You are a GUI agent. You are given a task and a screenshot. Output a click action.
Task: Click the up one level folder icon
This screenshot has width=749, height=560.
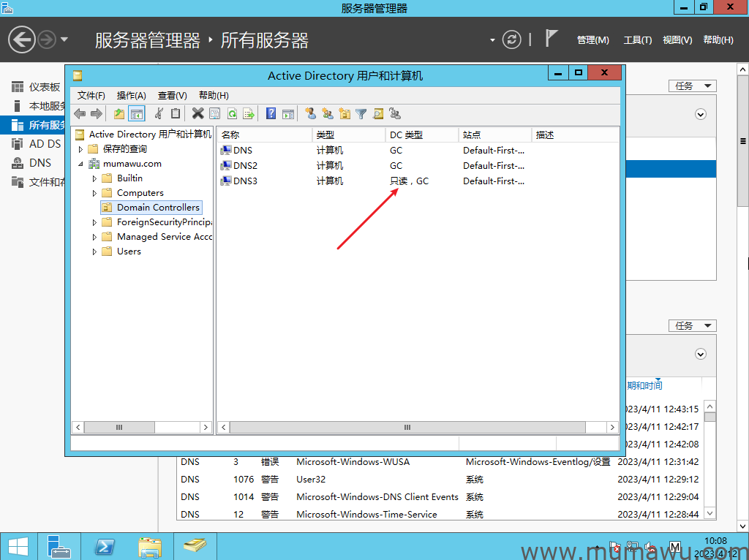pyautogui.click(x=119, y=113)
